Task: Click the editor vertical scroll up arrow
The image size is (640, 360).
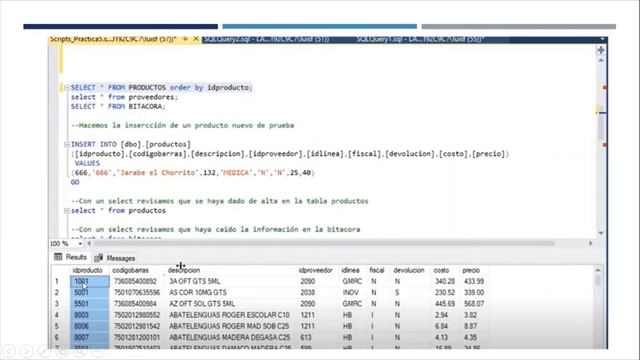Action: pyautogui.click(x=601, y=60)
